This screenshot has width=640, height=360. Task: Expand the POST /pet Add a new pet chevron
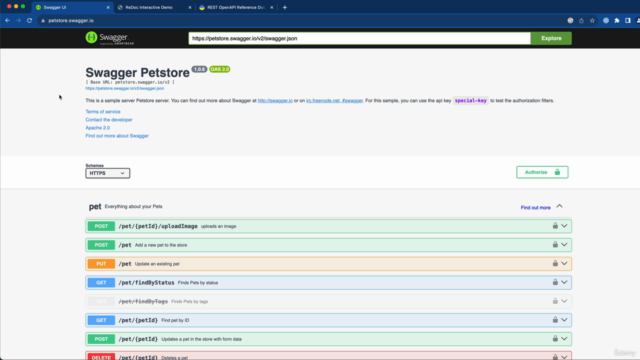pyautogui.click(x=564, y=244)
